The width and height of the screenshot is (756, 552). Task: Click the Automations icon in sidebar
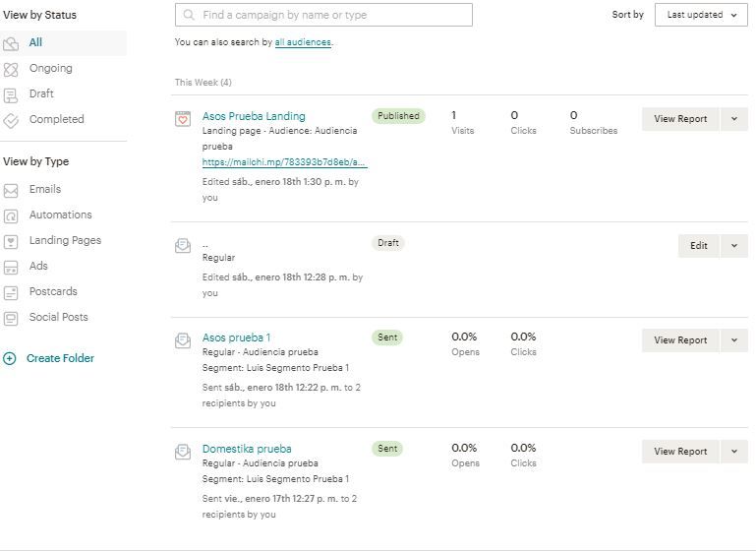(11, 215)
